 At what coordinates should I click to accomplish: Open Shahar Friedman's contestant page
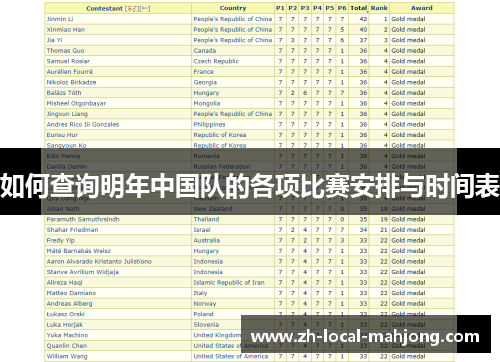[72, 230]
